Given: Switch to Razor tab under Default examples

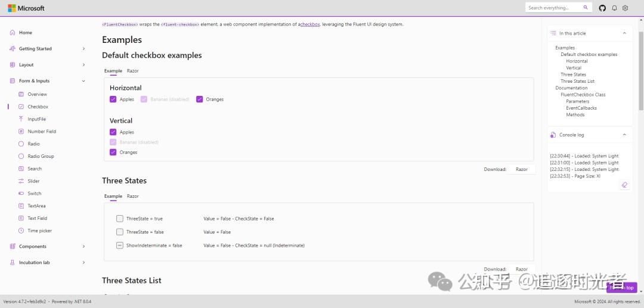Looking at the screenshot, I should [132, 71].
